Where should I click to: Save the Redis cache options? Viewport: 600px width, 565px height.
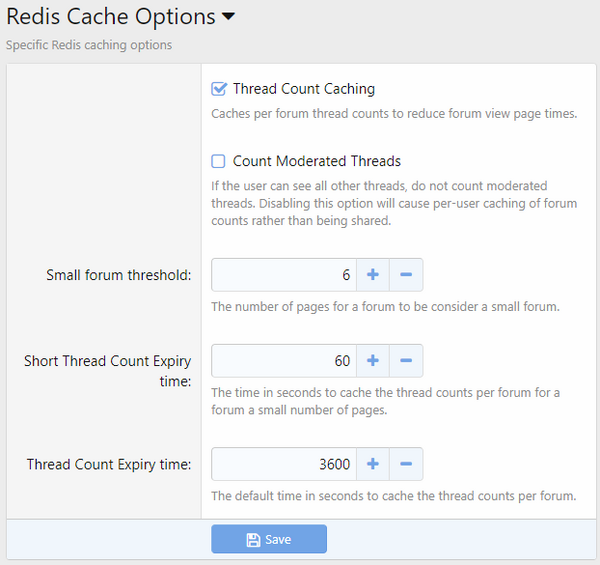(269, 539)
